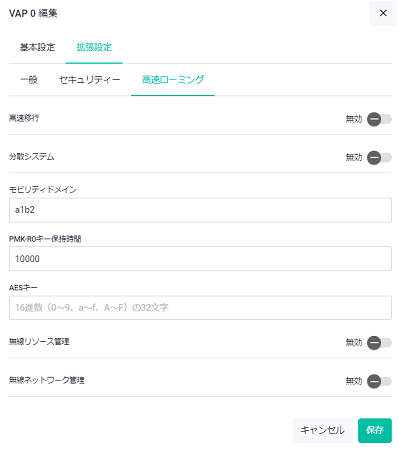This screenshot has height=449, width=399.
Task: Click the green 保存 button
Action: 375,430
